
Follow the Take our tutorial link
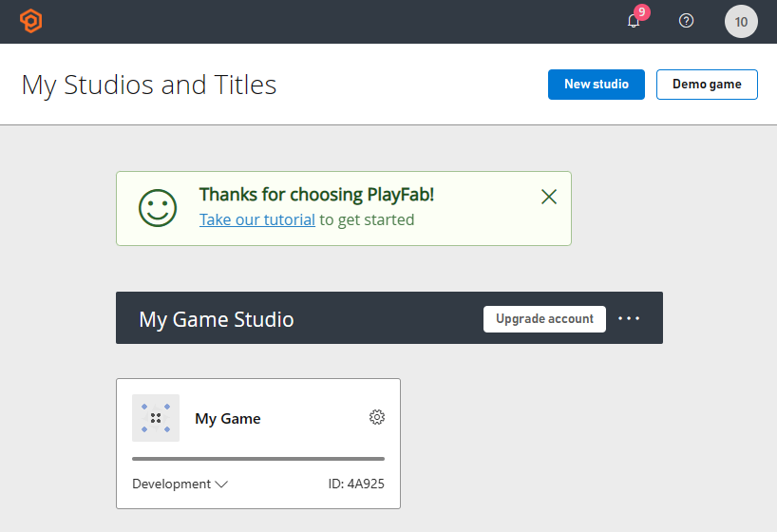[257, 219]
